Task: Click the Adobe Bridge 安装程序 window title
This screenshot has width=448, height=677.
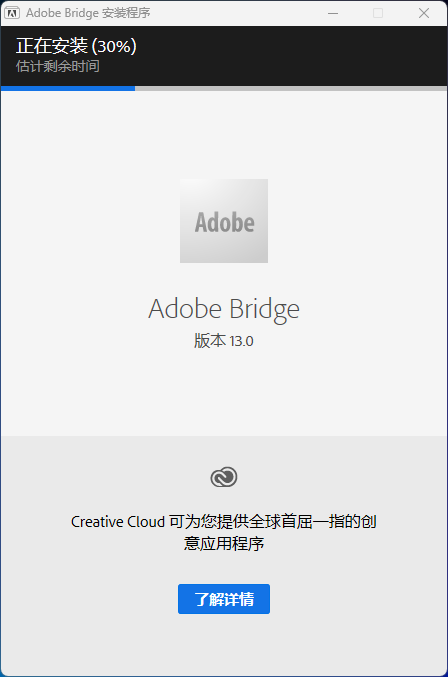Action: click(x=88, y=13)
